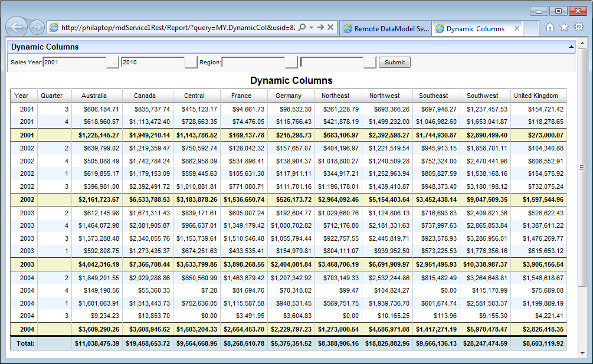Open the address bar autocomplete dropdown arrow

tap(311, 27)
